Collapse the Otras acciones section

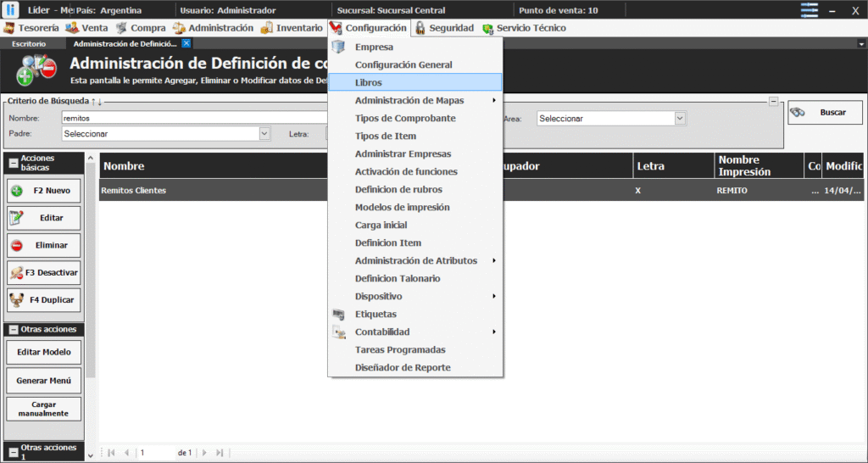(x=14, y=329)
